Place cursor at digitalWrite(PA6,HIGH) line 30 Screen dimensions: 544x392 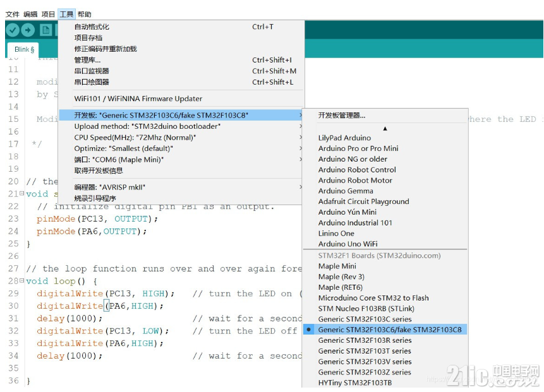(x=100, y=306)
